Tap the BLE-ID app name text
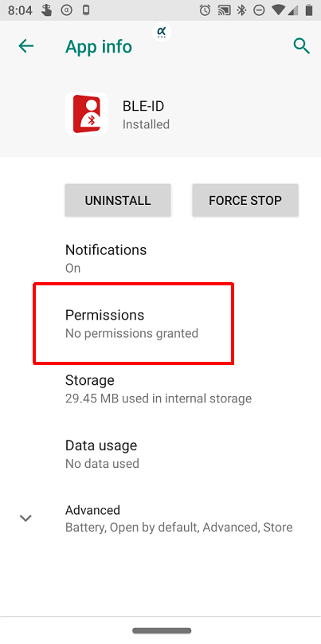The height and width of the screenshot is (644, 321). pyautogui.click(x=143, y=106)
